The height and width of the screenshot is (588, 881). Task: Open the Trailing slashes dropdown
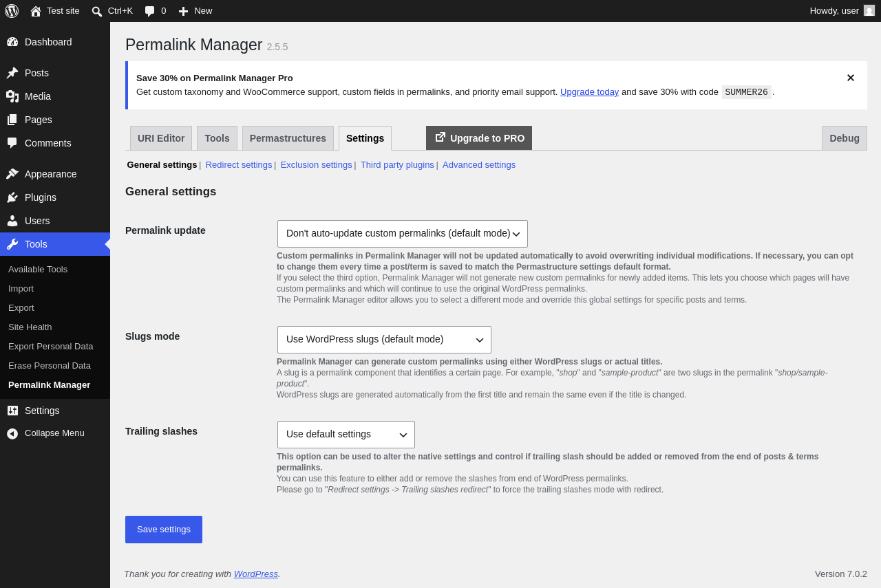[x=346, y=435]
